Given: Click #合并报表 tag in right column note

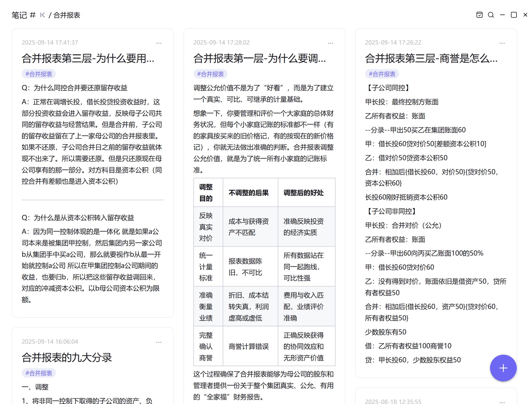Looking at the screenshot, I should pyautogui.click(x=382, y=74).
